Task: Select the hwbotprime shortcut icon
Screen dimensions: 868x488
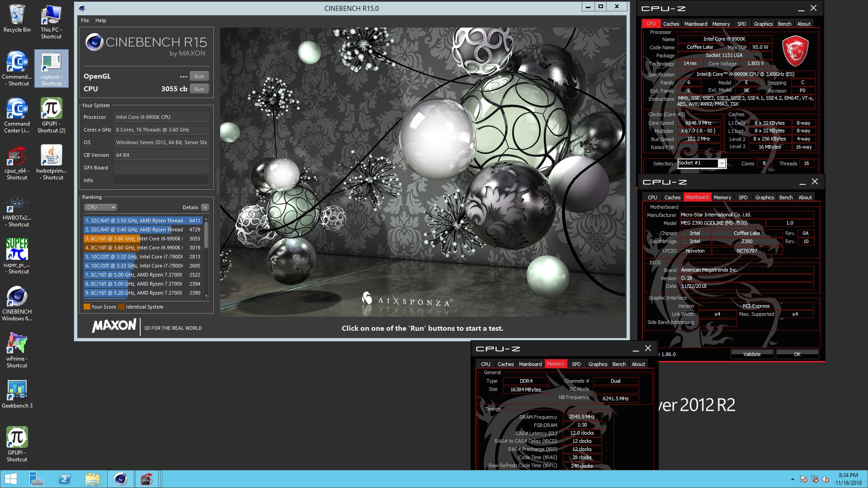Action: tap(51, 162)
